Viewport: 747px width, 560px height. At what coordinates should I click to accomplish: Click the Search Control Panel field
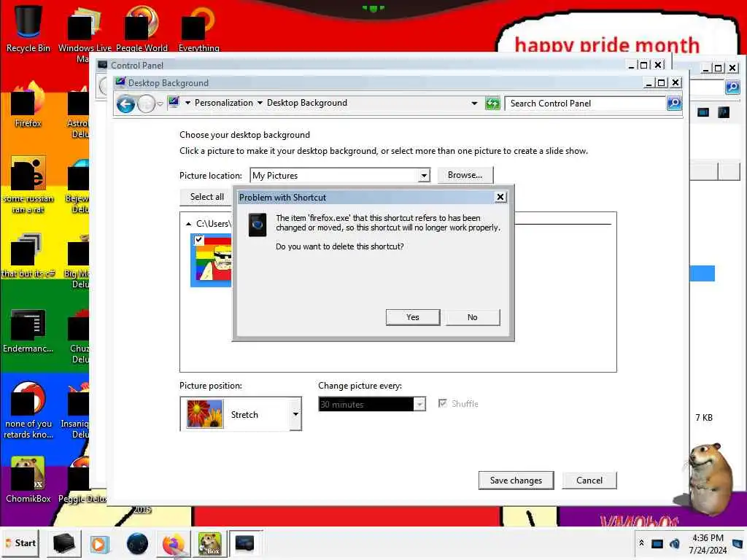click(x=585, y=104)
